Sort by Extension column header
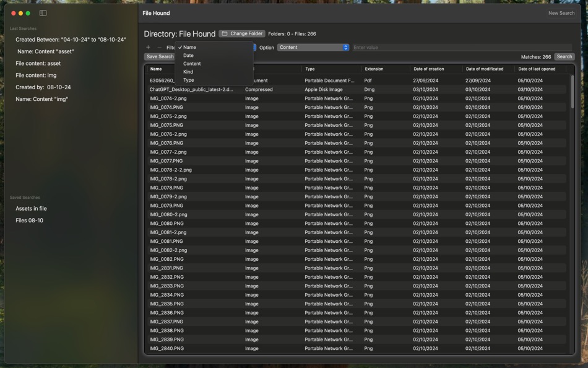Image resolution: width=588 pixels, height=368 pixels. tap(374, 69)
